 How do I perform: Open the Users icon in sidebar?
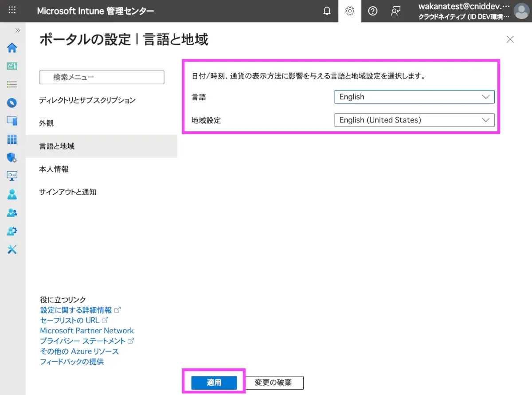tap(12, 194)
